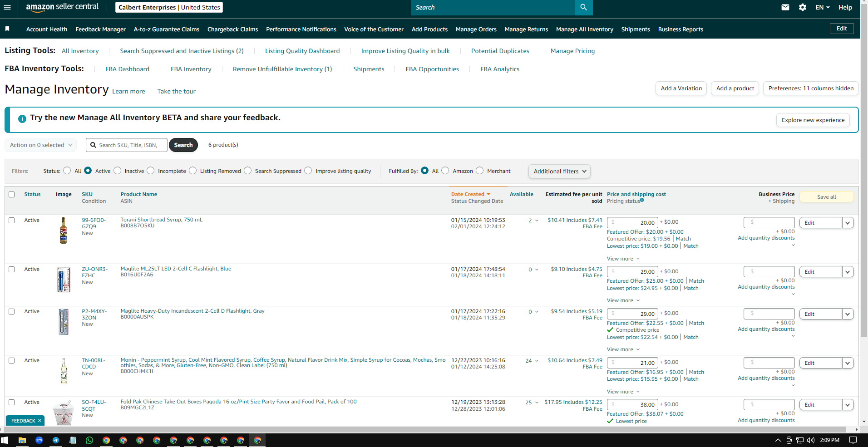Viewport: 868px width, 447px height.
Task: Close the FEEDBACK tab with X
Action: click(40, 421)
